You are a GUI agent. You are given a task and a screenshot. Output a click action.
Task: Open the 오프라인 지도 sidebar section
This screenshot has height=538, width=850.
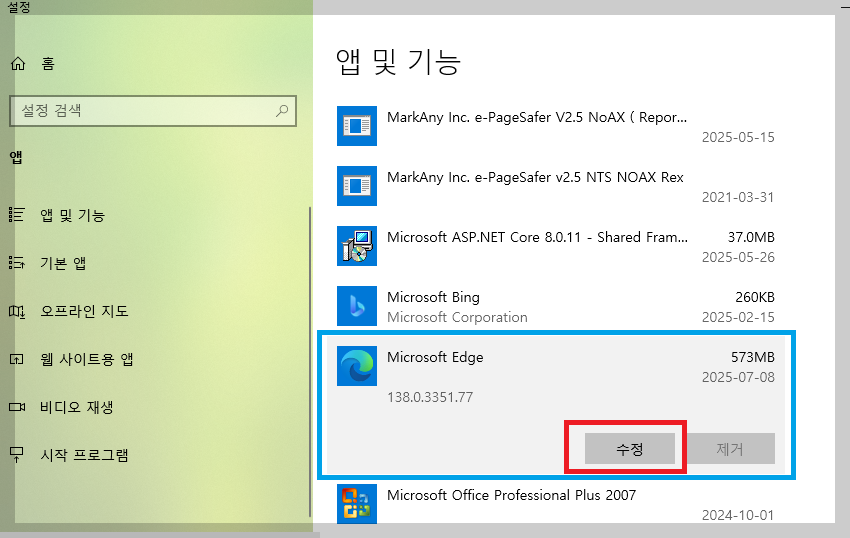coord(84,311)
